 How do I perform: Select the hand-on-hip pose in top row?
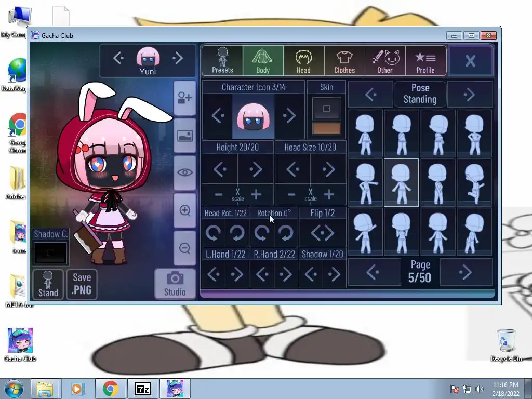(x=474, y=134)
